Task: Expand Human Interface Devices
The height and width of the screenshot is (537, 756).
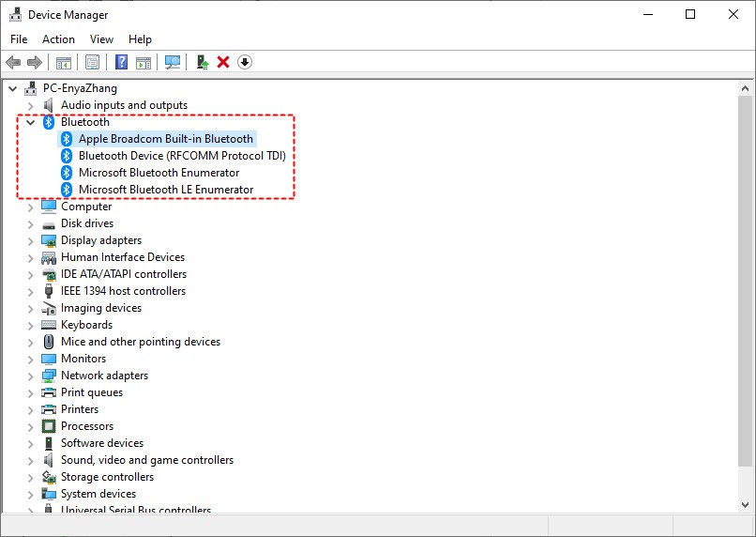Action: [31, 257]
